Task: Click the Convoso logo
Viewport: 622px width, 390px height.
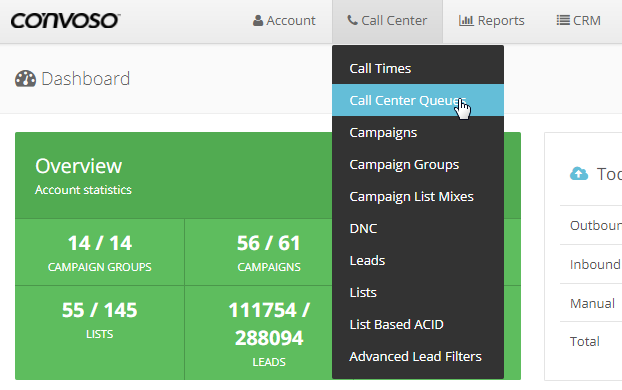Action: pos(65,20)
